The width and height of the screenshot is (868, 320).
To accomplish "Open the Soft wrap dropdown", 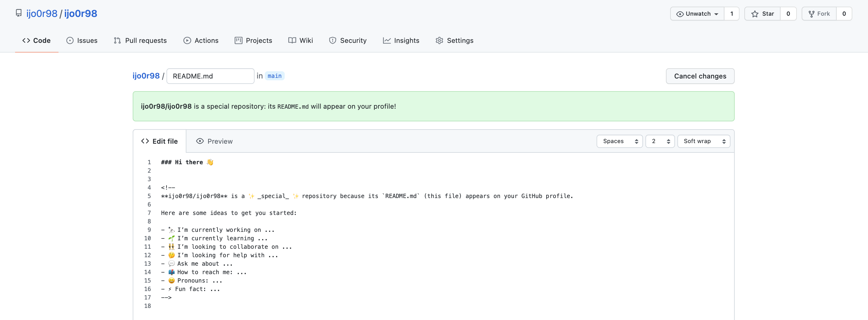I will pyautogui.click(x=704, y=141).
